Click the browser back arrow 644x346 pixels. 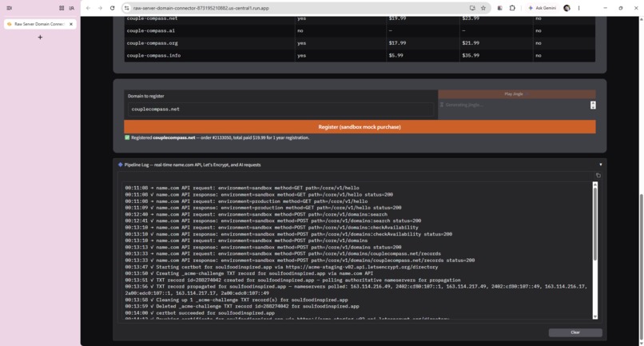(x=89, y=8)
